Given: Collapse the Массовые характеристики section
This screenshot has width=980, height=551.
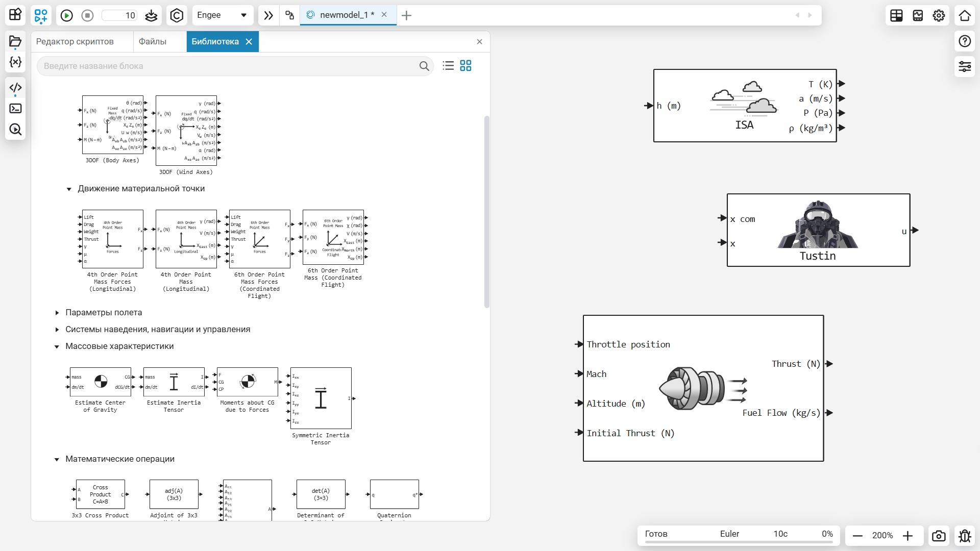Looking at the screenshot, I should [57, 346].
